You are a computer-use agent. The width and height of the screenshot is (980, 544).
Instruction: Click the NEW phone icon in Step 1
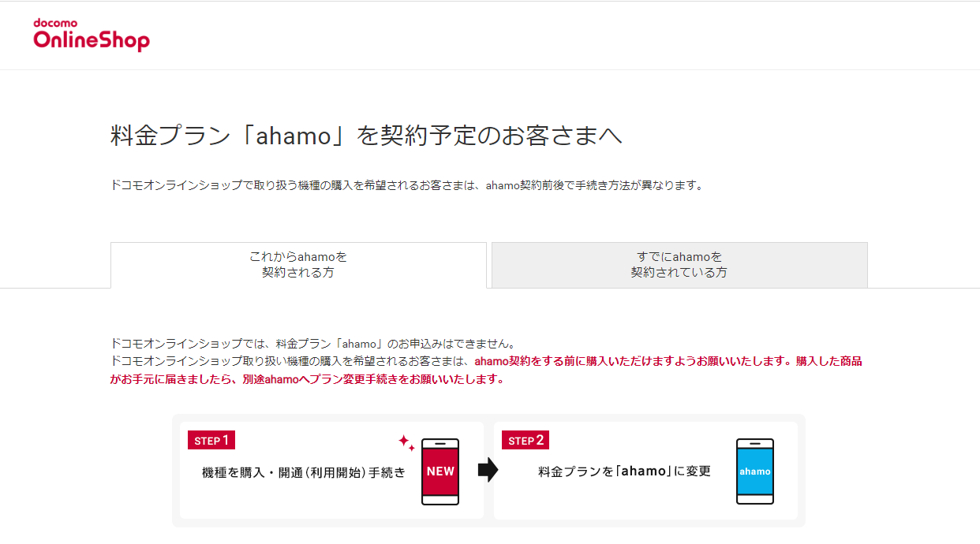pos(440,471)
